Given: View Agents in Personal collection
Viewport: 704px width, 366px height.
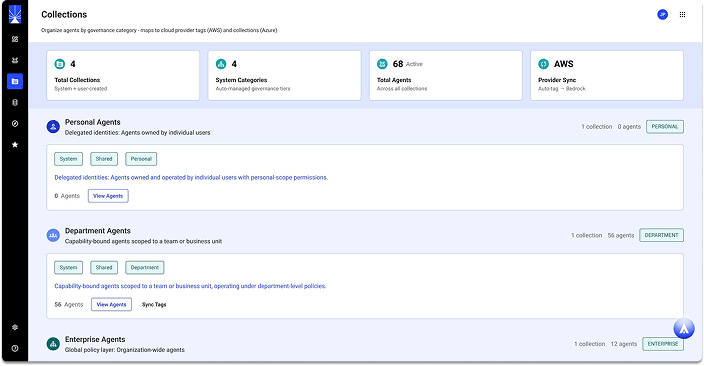Looking at the screenshot, I should pos(108,196).
